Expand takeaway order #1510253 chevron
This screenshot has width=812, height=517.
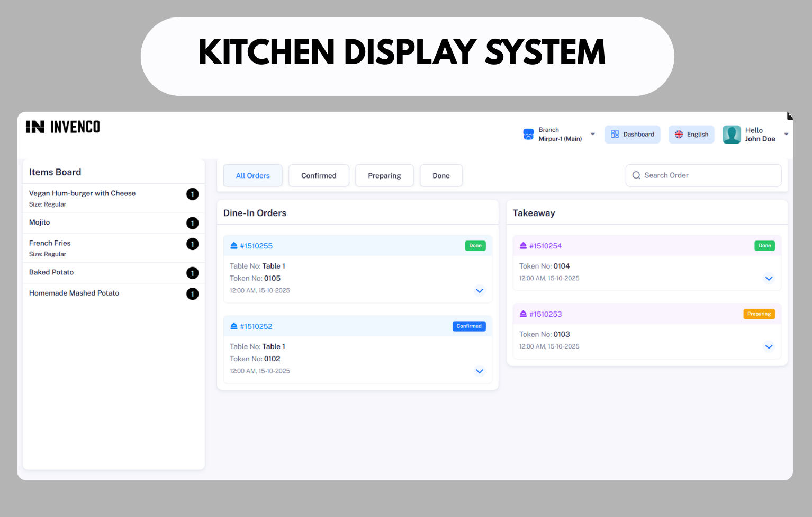point(769,347)
